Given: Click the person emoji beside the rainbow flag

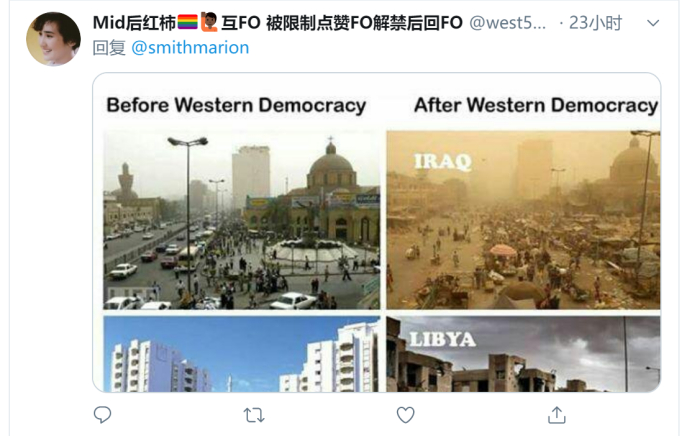Looking at the screenshot, I should (209, 22).
